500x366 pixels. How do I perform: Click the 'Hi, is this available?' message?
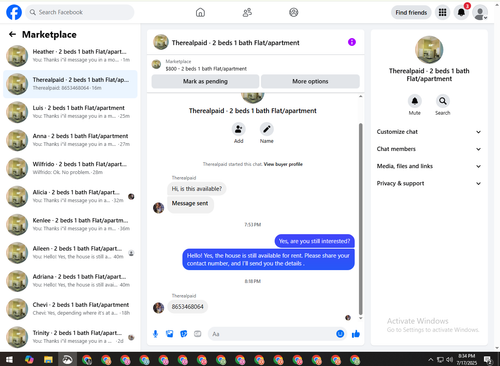(197, 189)
